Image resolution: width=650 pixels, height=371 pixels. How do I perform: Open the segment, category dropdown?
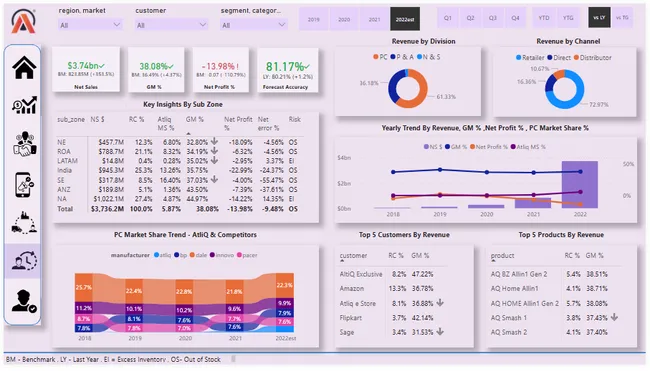tap(253, 25)
